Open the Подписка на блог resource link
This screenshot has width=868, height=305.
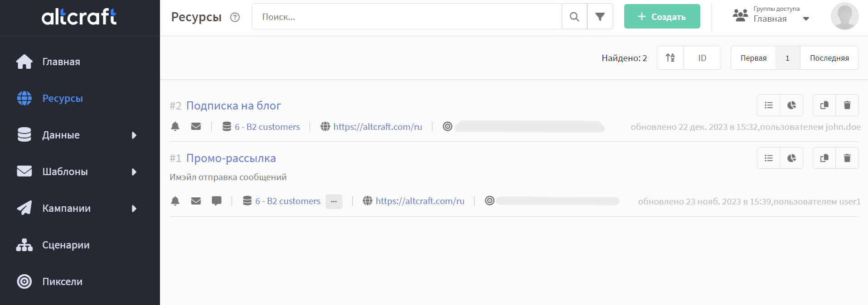[x=233, y=105]
